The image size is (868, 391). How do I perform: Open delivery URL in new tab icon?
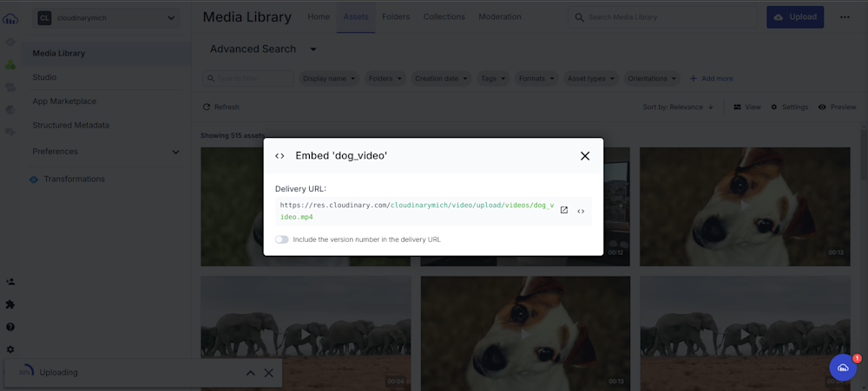(564, 210)
